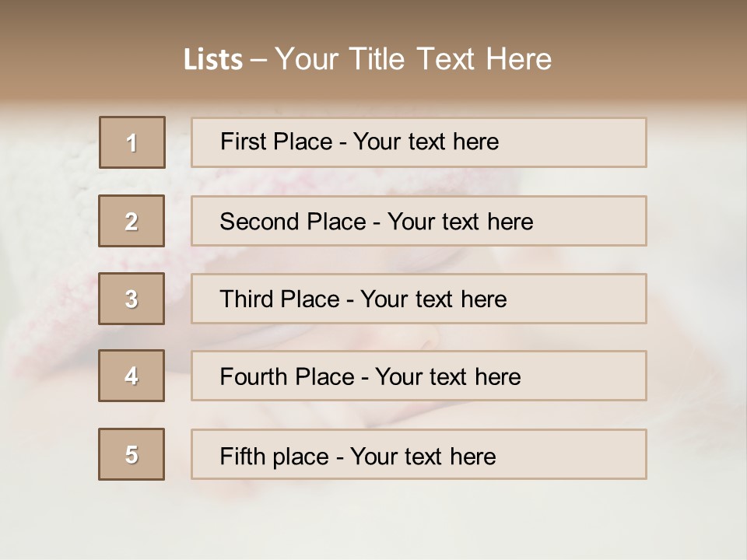The image size is (747, 560).
Task: Click the number 4 box
Action: point(132,376)
